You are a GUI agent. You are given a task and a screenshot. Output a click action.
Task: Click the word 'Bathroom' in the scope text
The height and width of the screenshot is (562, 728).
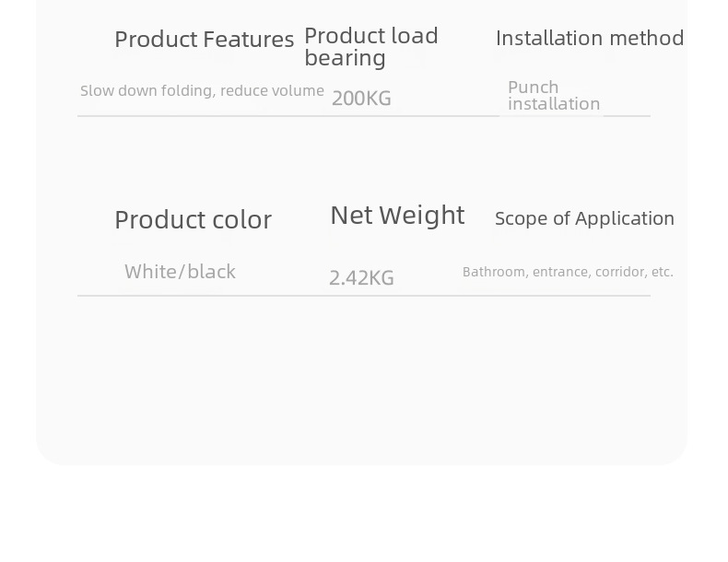pos(493,273)
